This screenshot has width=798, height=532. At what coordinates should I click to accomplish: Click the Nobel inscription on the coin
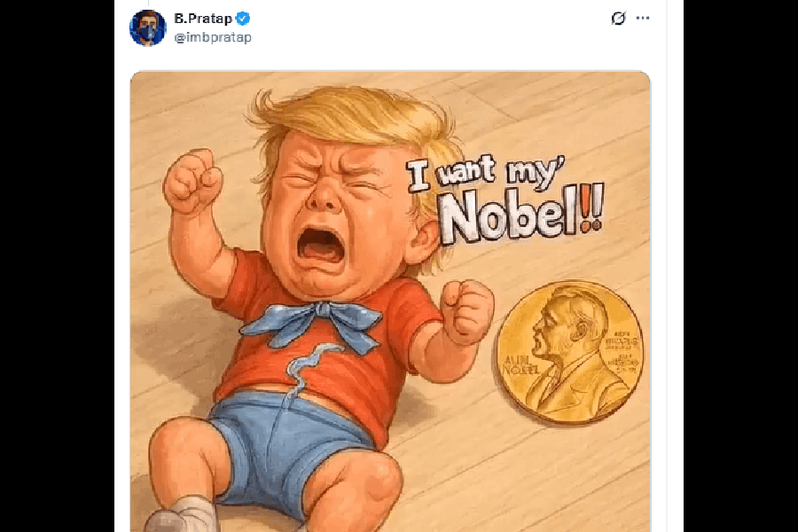520,364
